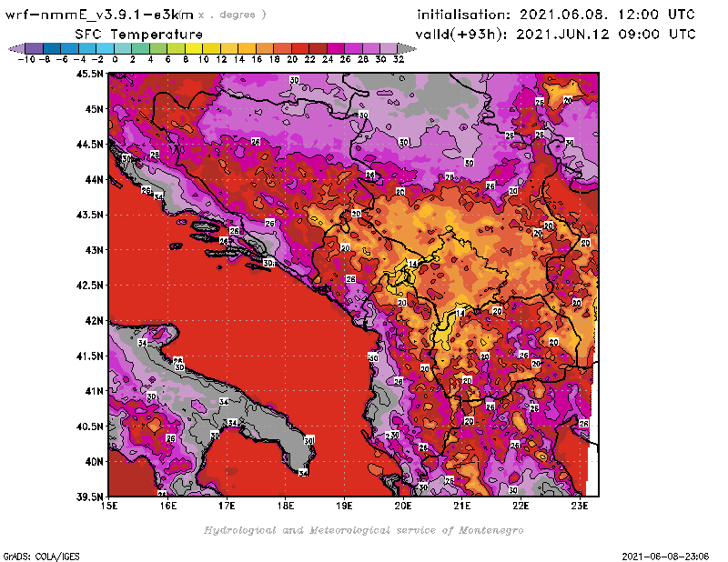
Task: Click the 42.5N latitude label
Action: pyautogui.click(x=89, y=286)
